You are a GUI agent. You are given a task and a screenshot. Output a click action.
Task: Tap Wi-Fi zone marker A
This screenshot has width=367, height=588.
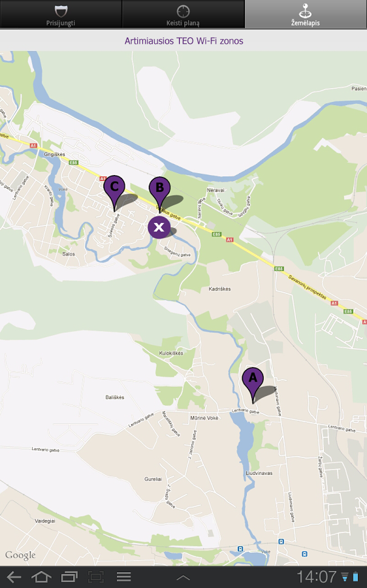click(253, 385)
